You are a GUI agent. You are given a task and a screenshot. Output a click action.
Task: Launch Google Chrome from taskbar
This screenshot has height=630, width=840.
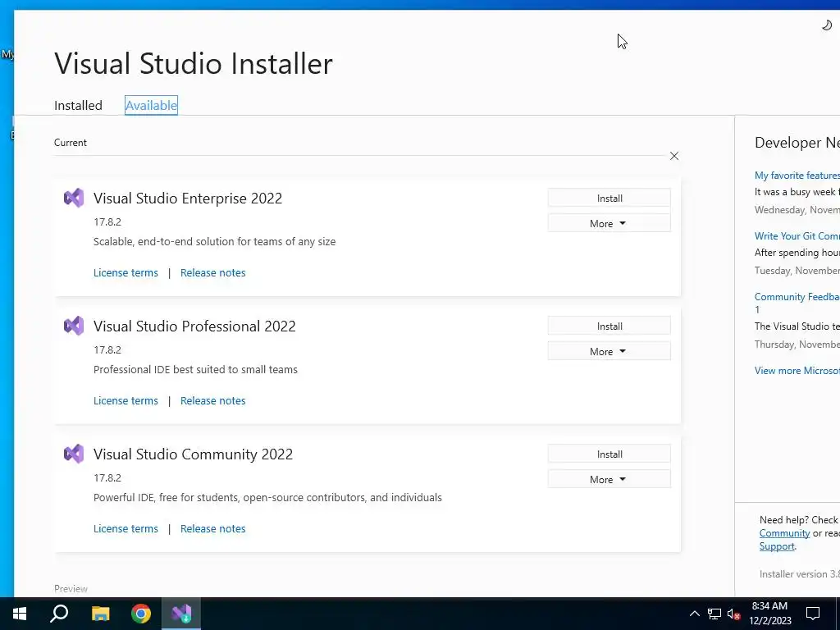click(x=141, y=614)
